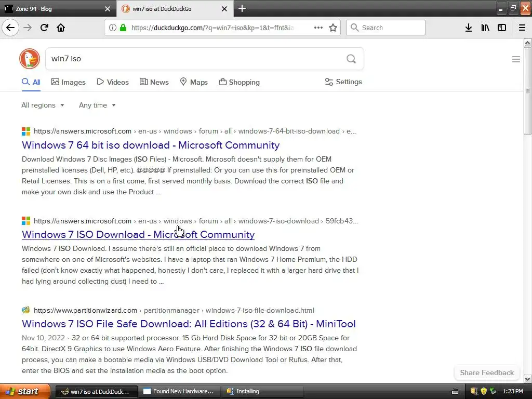Toggle the sidebar view icon
Image resolution: width=532 pixels, height=399 pixels.
click(502, 28)
